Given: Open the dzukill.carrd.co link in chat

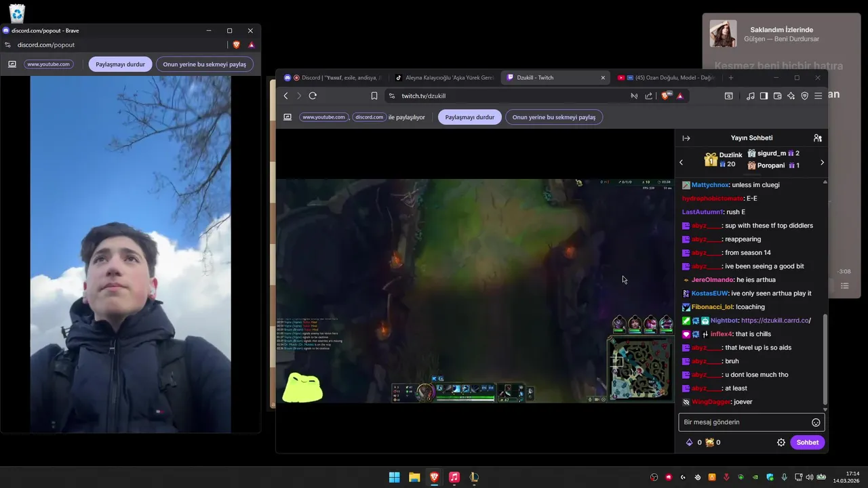Looking at the screenshot, I should pyautogui.click(x=776, y=321).
